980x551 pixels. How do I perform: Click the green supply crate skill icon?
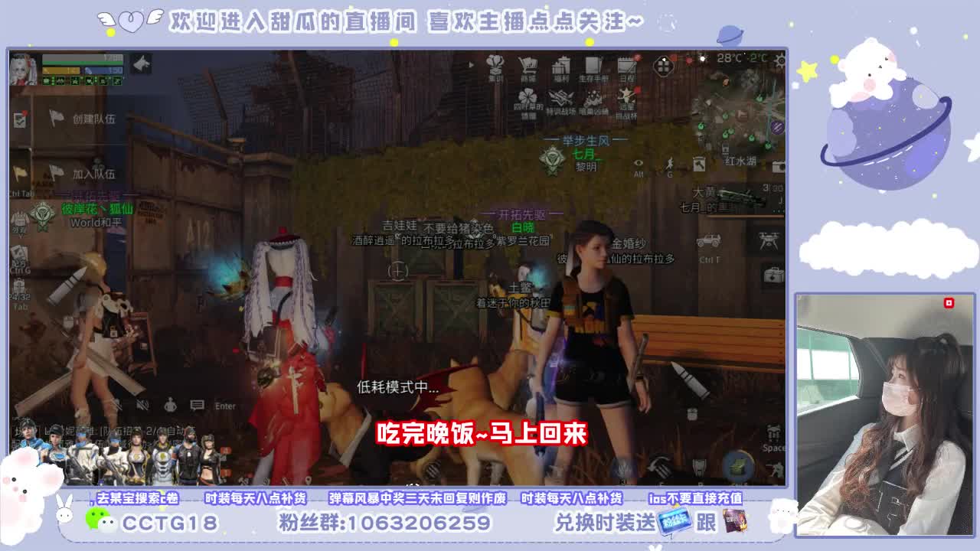click(739, 465)
